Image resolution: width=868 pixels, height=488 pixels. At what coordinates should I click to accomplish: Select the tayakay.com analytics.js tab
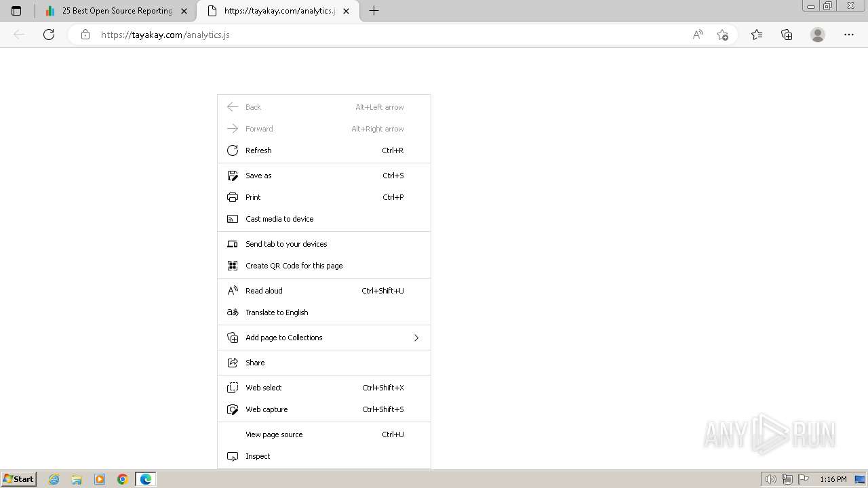point(279,11)
